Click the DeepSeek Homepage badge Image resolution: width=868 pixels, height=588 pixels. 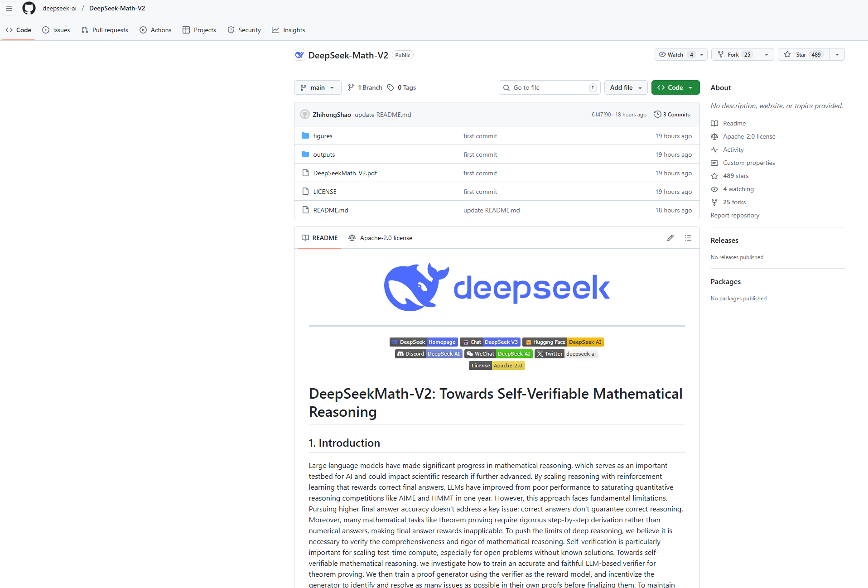424,342
